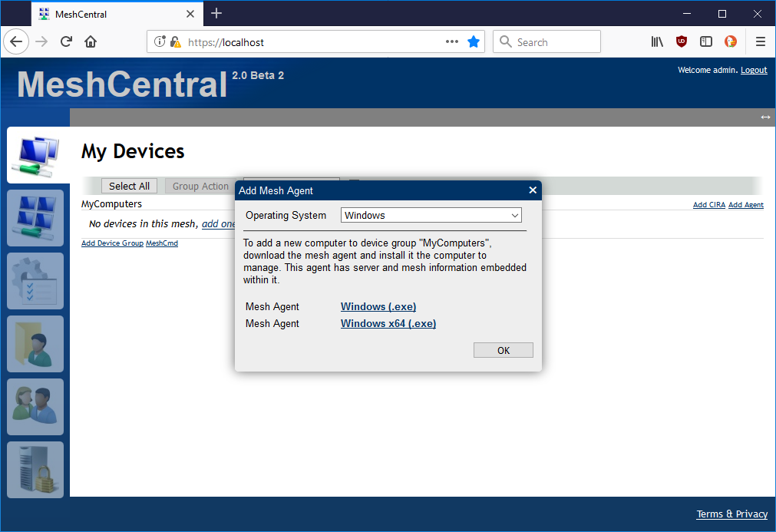The height and width of the screenshot is (532, 776).
Task: Open page actions three-dot menu
Action: point(452,41)
